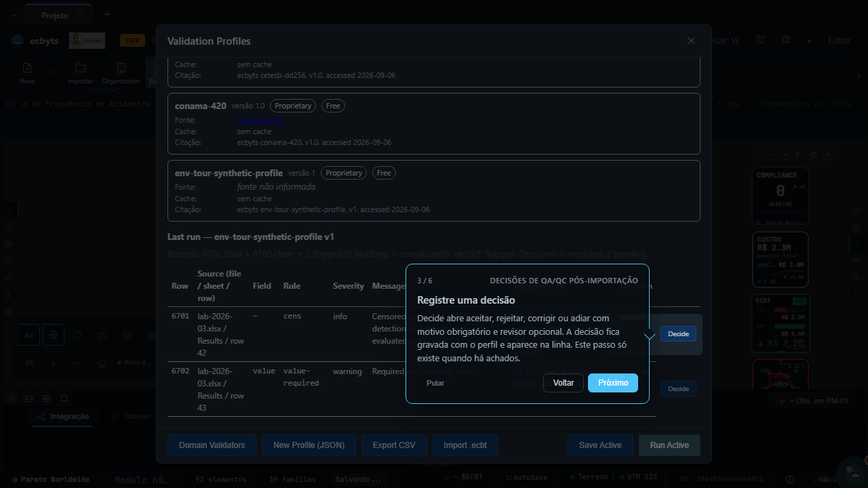Switch to the Integração tab
The width and height of the screenshot is (868, 488).
pyautogui.click(x=63, y=417)
